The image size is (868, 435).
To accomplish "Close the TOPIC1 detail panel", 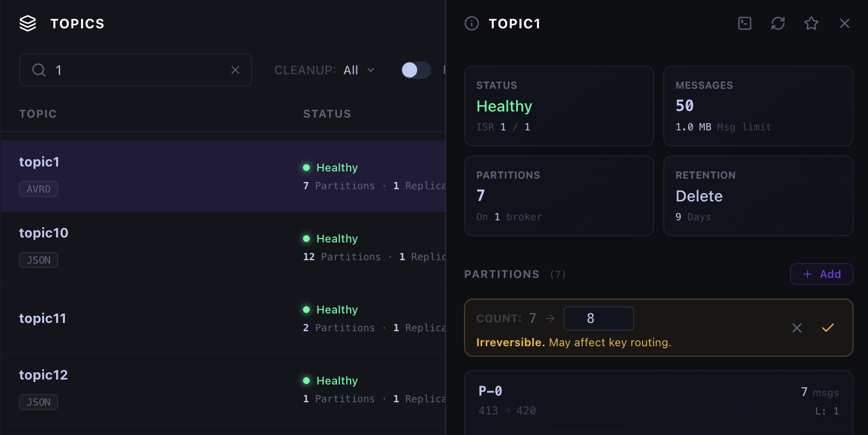I will click(845, 23).
